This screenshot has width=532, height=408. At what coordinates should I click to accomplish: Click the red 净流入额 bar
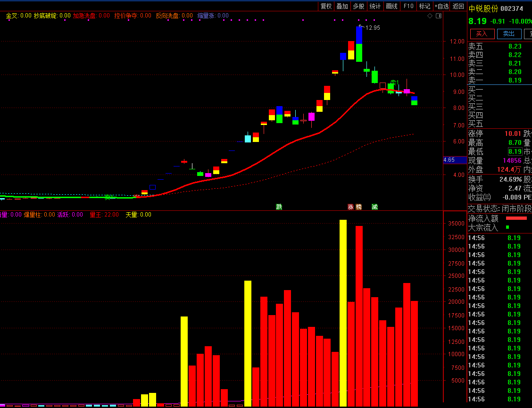pos(516,218)
